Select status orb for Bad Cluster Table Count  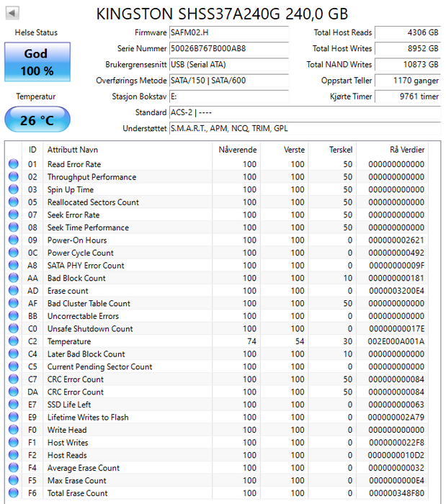(14, 303)
